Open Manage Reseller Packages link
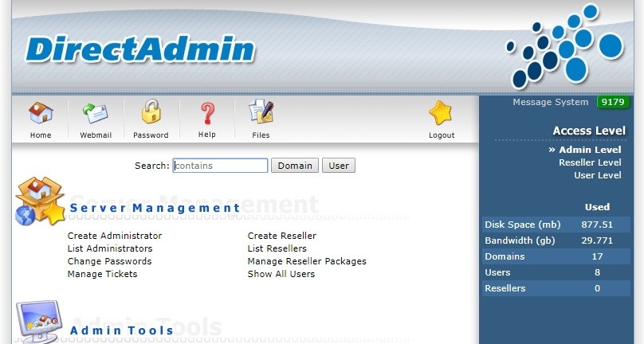 point(307,261)
